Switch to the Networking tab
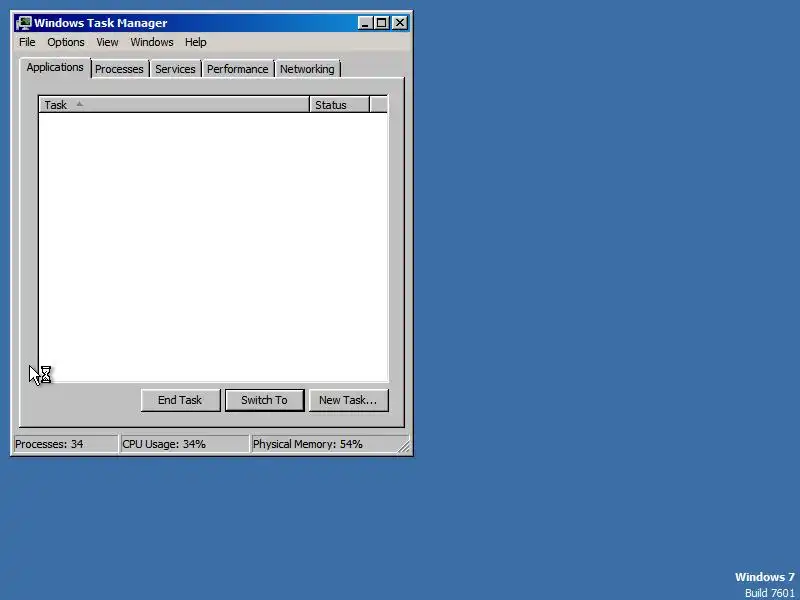The height and width of the screenshot is (600, 800). (307, 69)
